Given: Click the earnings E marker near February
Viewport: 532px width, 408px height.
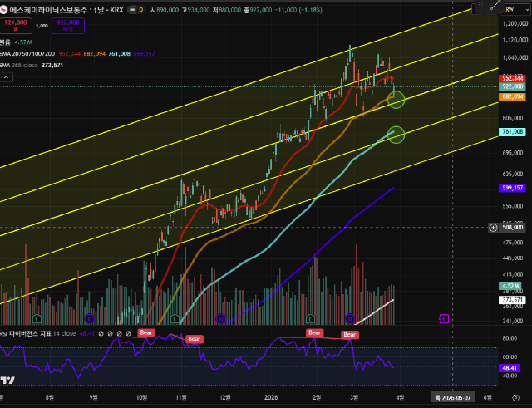Looking at the screenshot, I should pyautogui.click(x=310, y=319).
